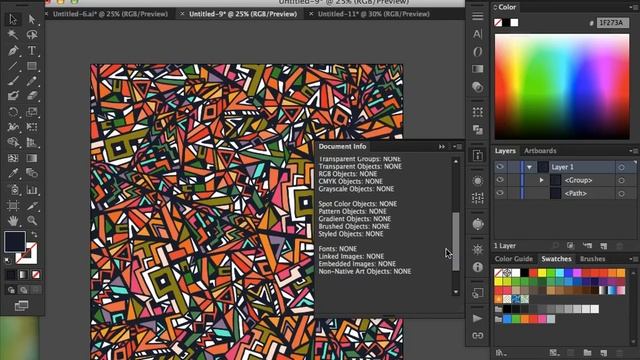Pick a color from the Color spectrum
Viewport: 640px width, 360px height.
coord(562,87)
